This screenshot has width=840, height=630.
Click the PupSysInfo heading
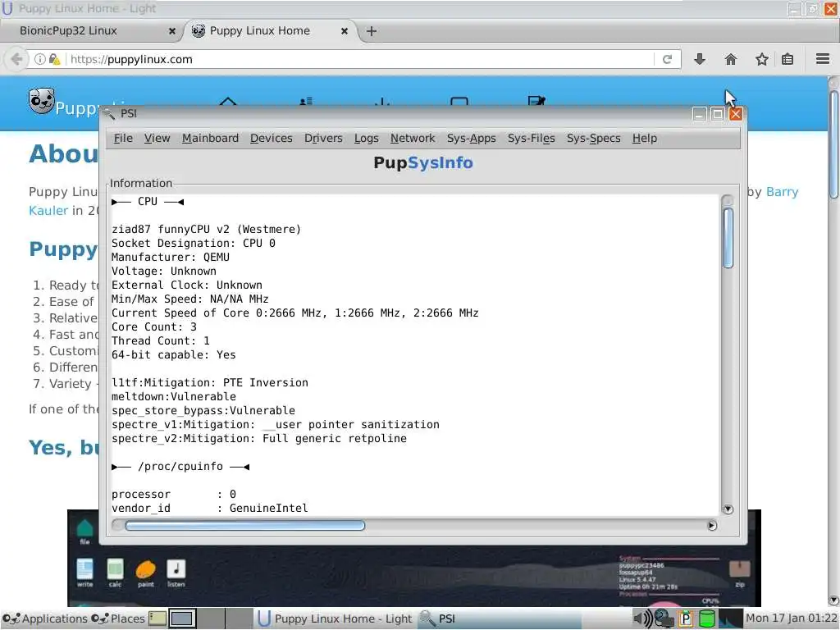[423, 163]
